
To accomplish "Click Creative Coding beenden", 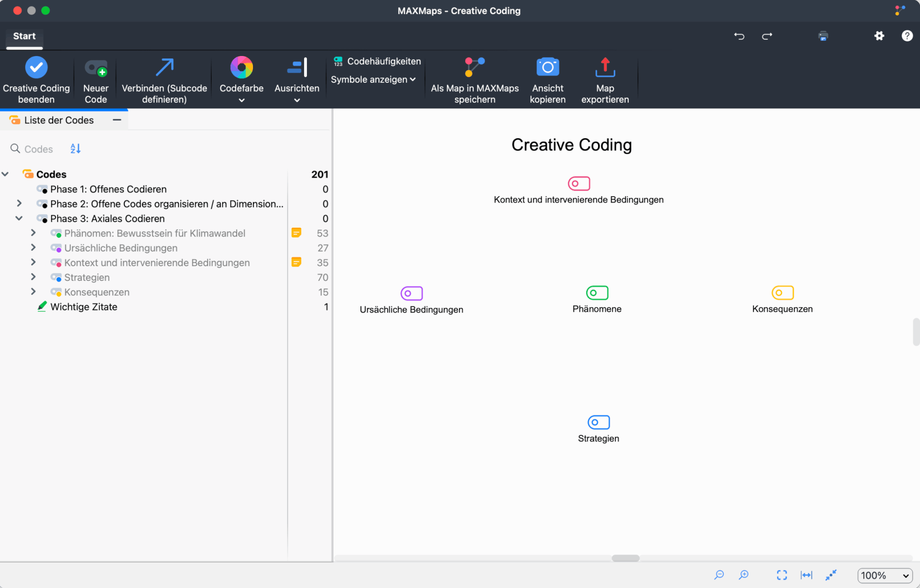I will pos(36,79).
